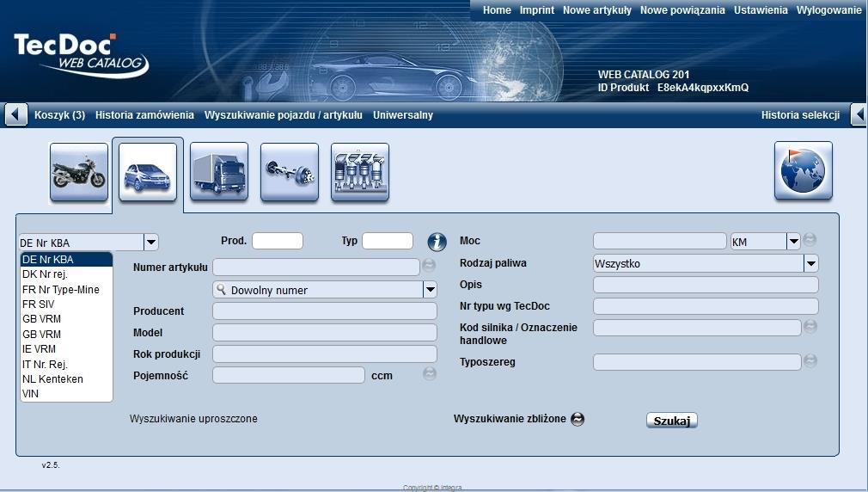Select the truck commercial vehicle icon
Screen dimensions: 868x492
[219, 172]
